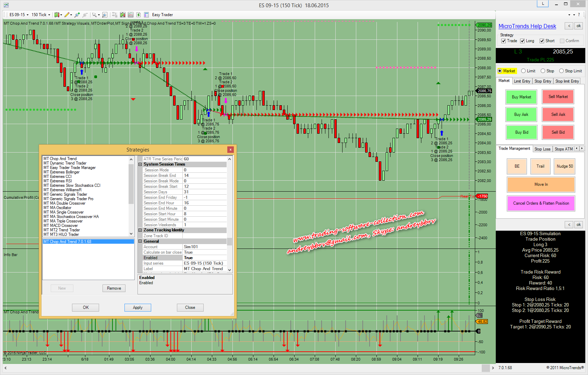Open the ES 09-15 instrument dropdown
588x375 pixels.
[19, 15]
